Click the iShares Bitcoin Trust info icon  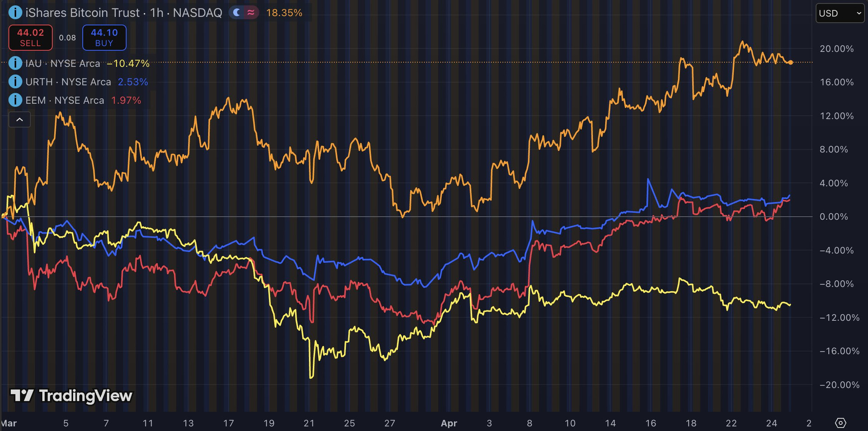tap(15, 13)
